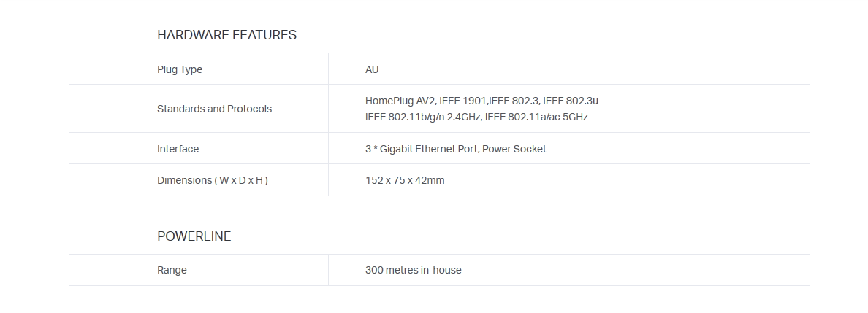Screen dimensions: 868x313
Task: Click the HARDWARE FEATURES heading
Action: click(x=226, y=35)
